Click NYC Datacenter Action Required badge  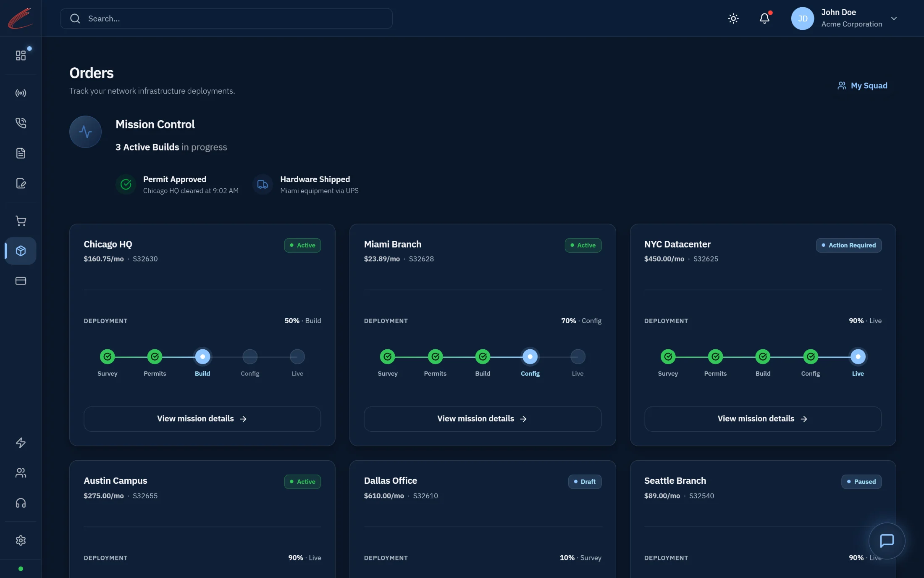[x=848, y=245]
